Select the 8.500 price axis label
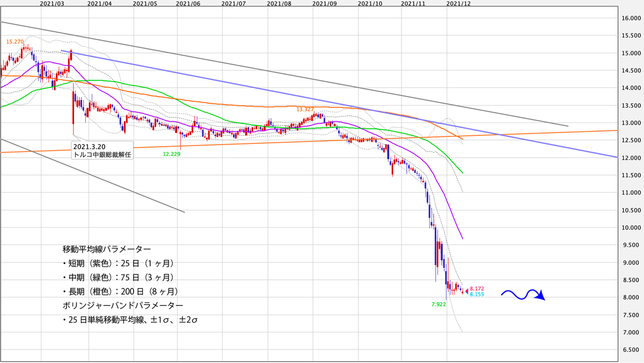Viewport: 644px width, 363px height. [632, 280]
